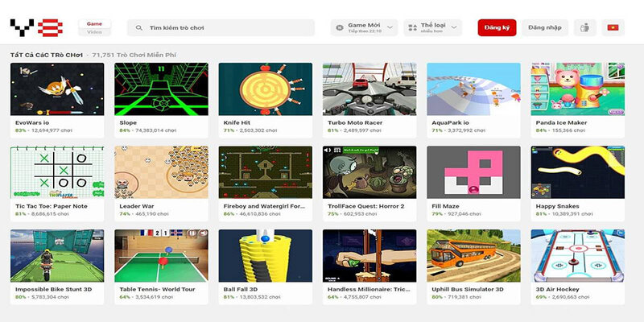Open the 3D Air Hockey thumbnail
The height and width of the screenshot is (322, 644).
(577, 255)
